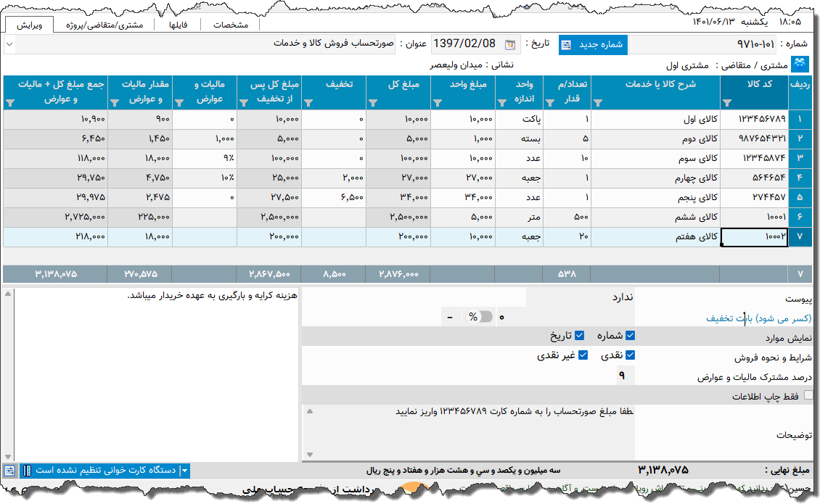
Task: Open the card reader device dropdown arrow
Action: pos(184,471)
